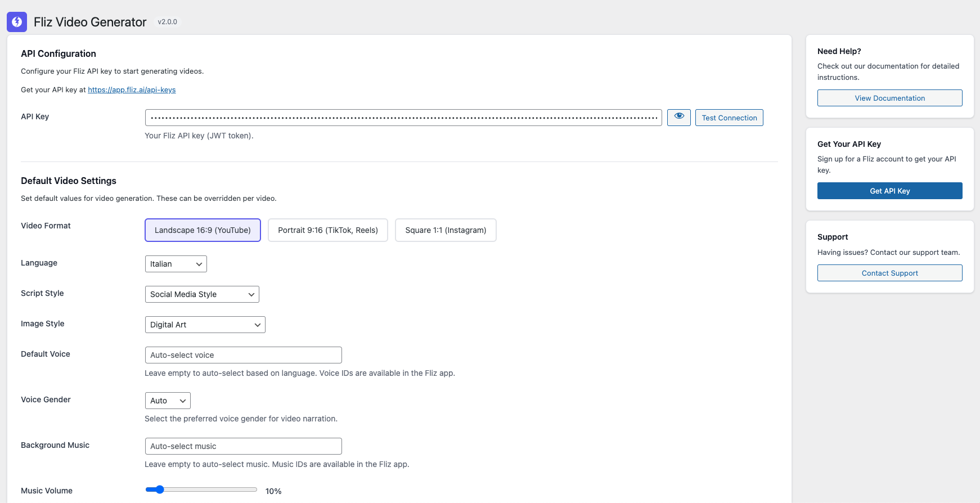The width and height of the screenshot is (980, 503).
Task: Expand the Voice Gender Auto dropdown
Action: [x=168, y=401]
